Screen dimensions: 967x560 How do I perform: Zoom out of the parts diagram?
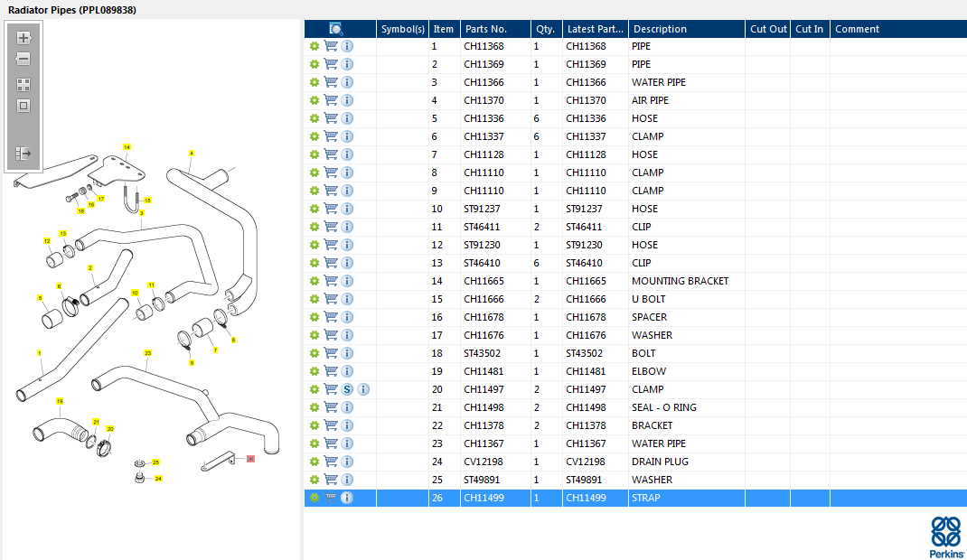pyautogui.click(x=23, y=60)
